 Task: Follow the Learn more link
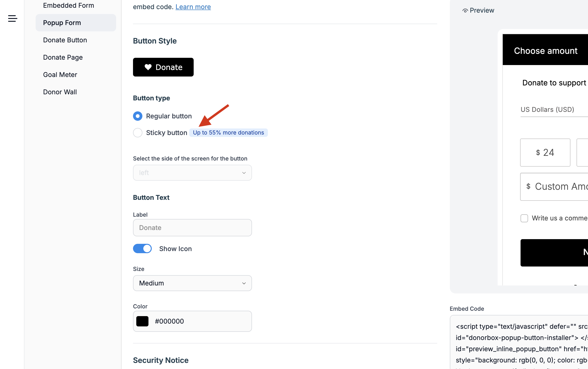(193, 7)
